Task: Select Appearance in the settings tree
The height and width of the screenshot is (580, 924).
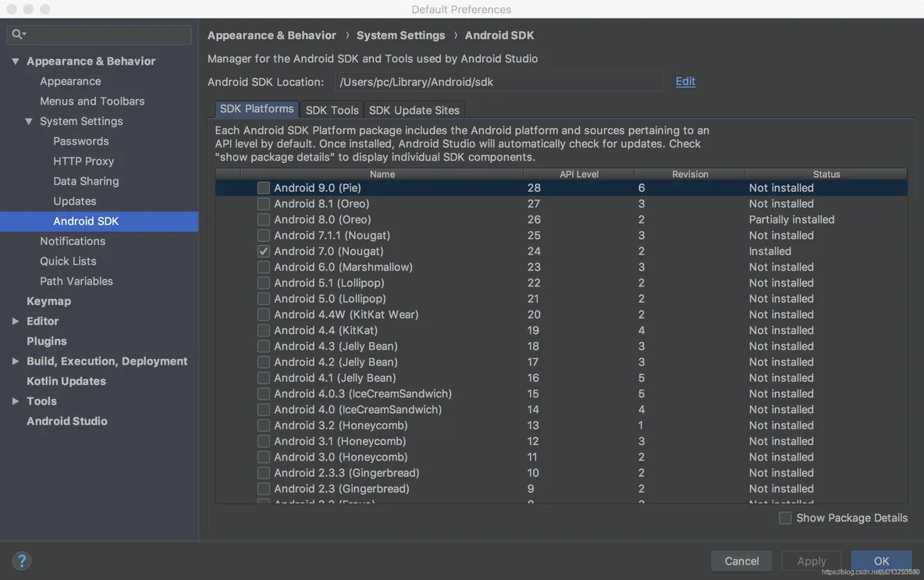Action: pyautogui.click(x=70, y=81)
